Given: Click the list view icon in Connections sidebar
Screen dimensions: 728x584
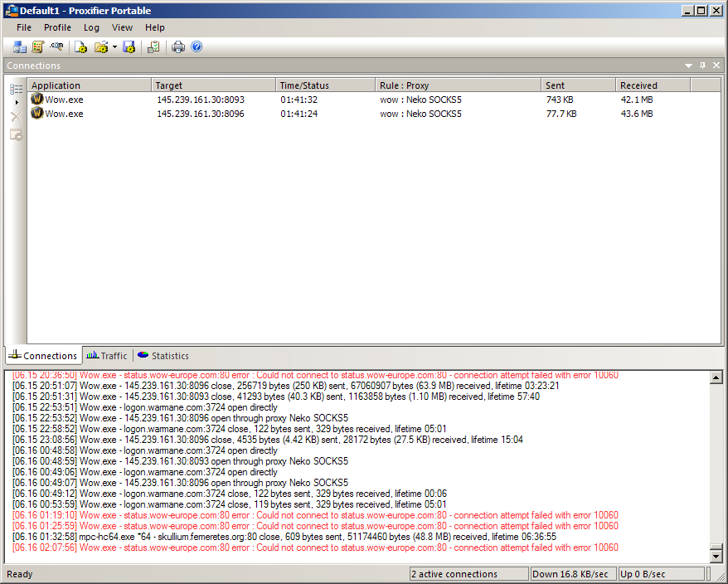Looking at the screenshot, I should click(17, 89).
